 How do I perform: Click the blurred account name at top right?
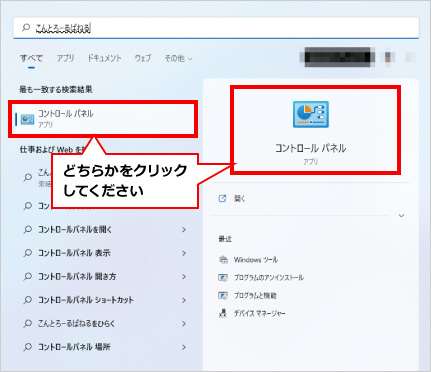coord(338,57)
